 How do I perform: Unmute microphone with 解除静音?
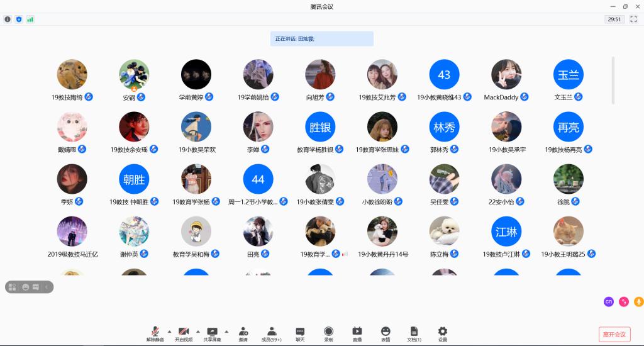pos(155,334)
